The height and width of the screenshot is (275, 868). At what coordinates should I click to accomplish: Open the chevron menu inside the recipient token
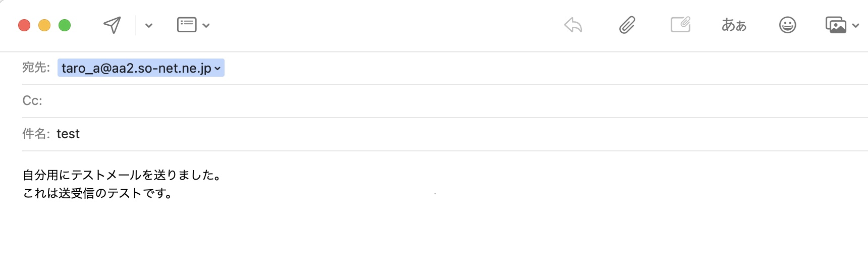click(218, 68)
